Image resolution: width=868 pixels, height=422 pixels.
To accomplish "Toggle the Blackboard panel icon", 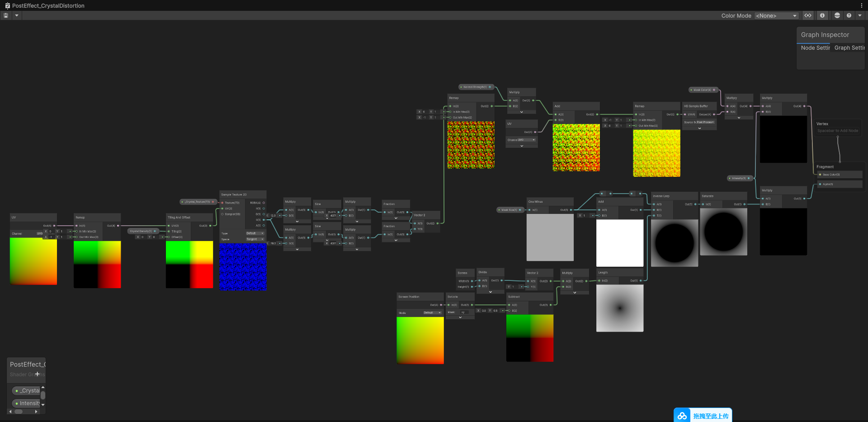I will [x=807, y=15].
